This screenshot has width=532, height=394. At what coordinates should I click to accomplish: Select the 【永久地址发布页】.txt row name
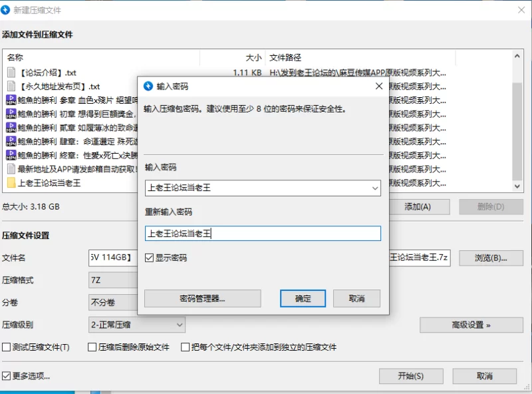[60, 87]
